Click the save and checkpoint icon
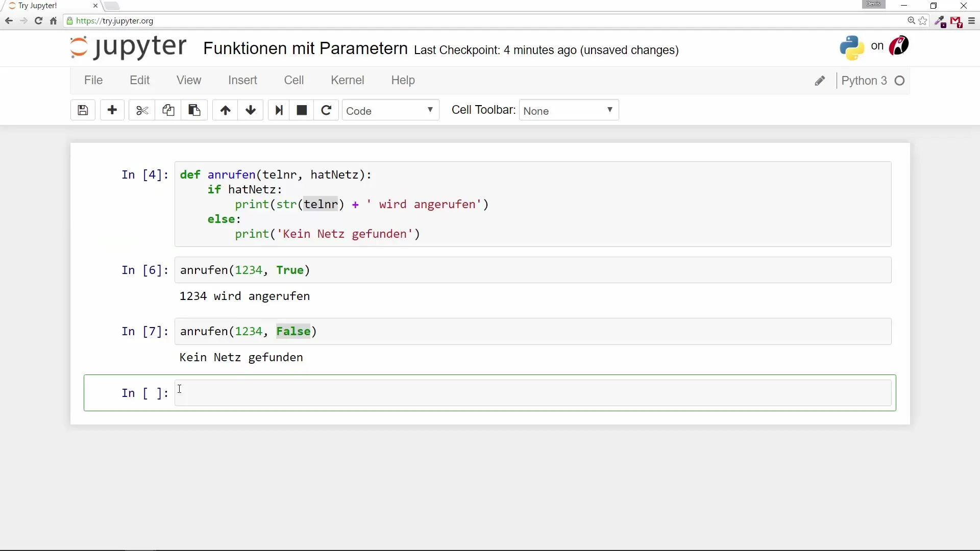Image resolution: width=980 pixels, height=551 pixels. coord(83,110)
